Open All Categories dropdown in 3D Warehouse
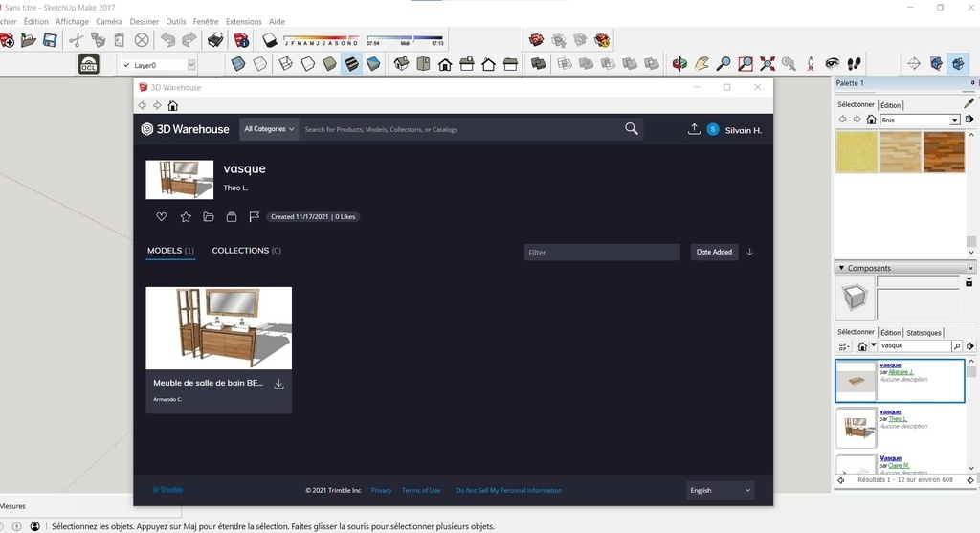 point(269,129)
